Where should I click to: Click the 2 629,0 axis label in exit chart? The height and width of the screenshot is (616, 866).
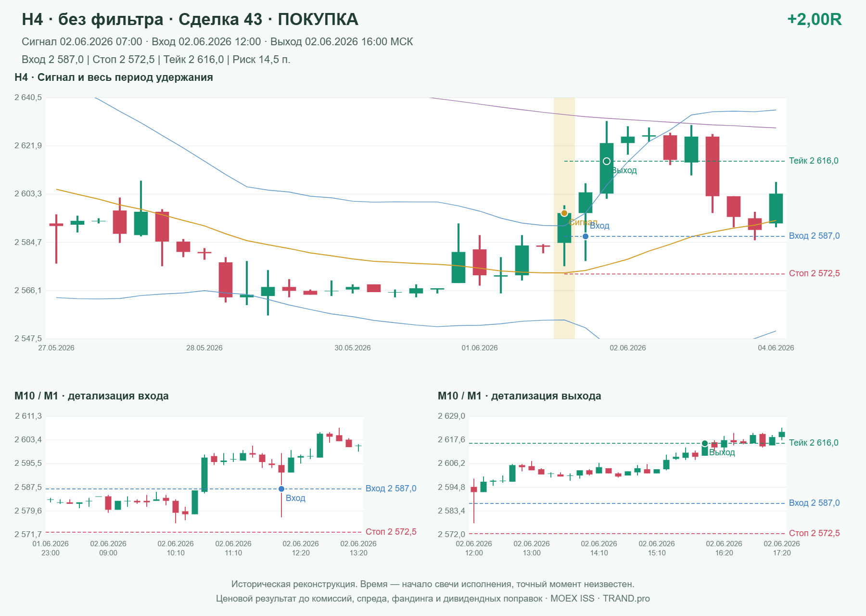point(451,416)
